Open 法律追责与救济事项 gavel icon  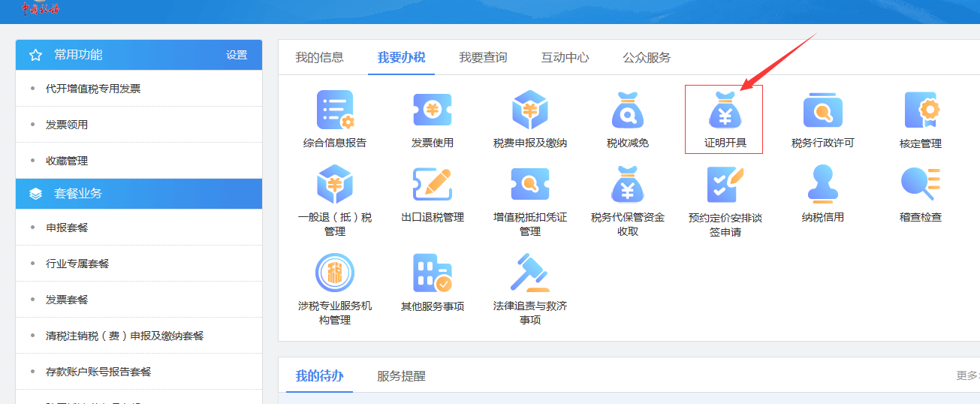(x=530, y=273)
